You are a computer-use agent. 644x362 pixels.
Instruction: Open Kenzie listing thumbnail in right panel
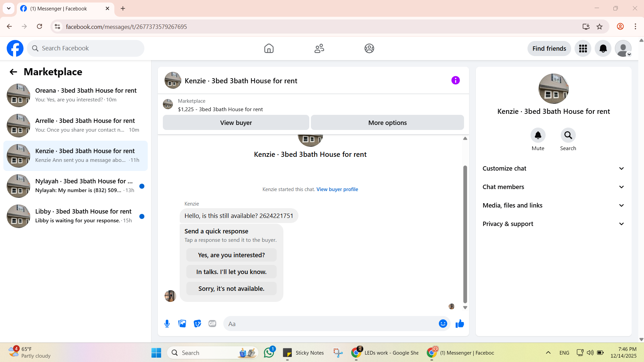pyautogui.click(x=553, y=89)
